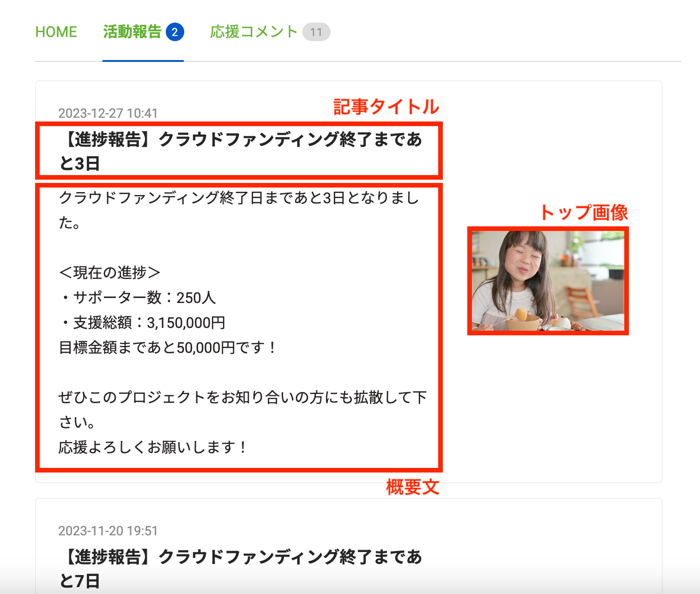
Task: Click the line 支援総額：3,150,000円
Action: 142,322
